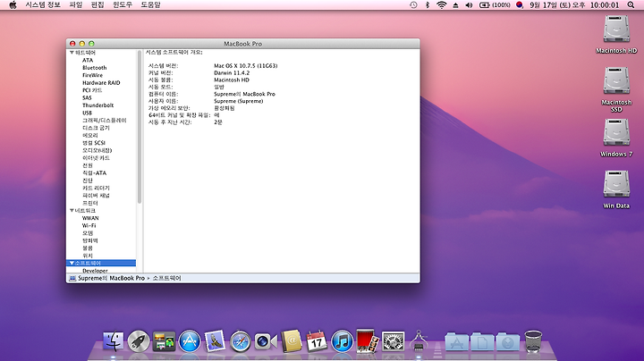Screen dimensions: 644x361
Task: Open the Trash in the Dock
Action: tap(533, 341)
